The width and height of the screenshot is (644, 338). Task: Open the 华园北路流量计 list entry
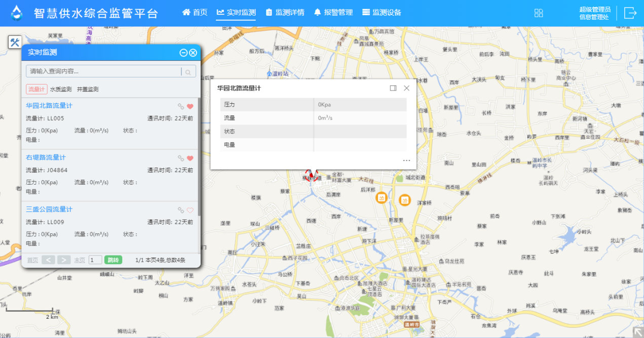[49, 106]
